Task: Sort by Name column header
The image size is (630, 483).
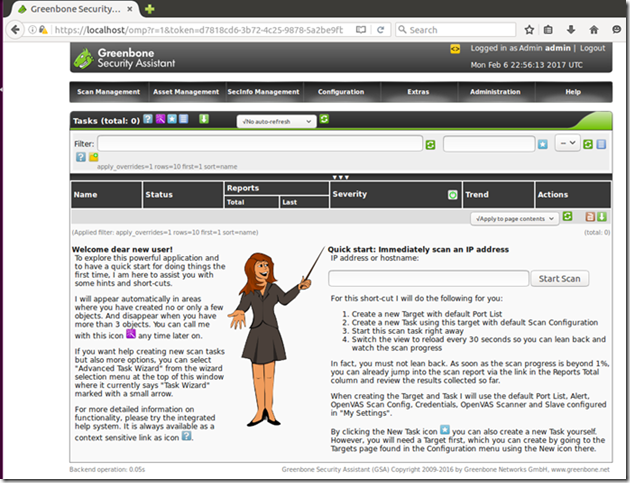Action: [85, 195]
